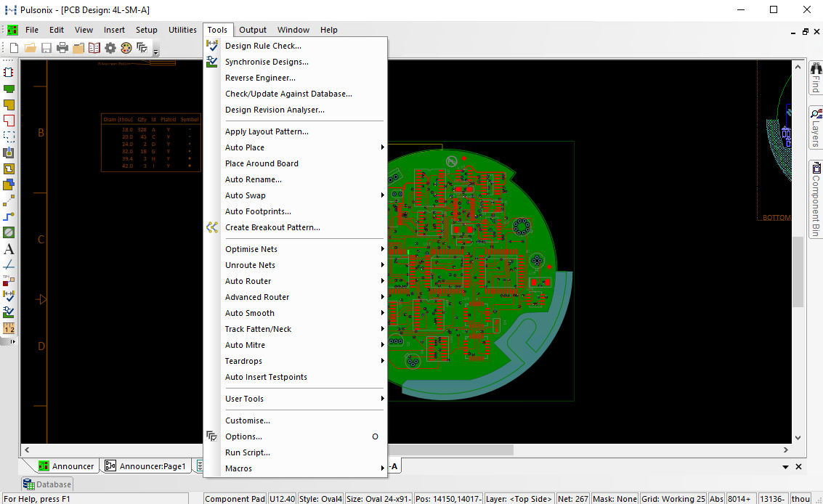
Task: Select the Insert Pad tool
Action: point(9,153)
